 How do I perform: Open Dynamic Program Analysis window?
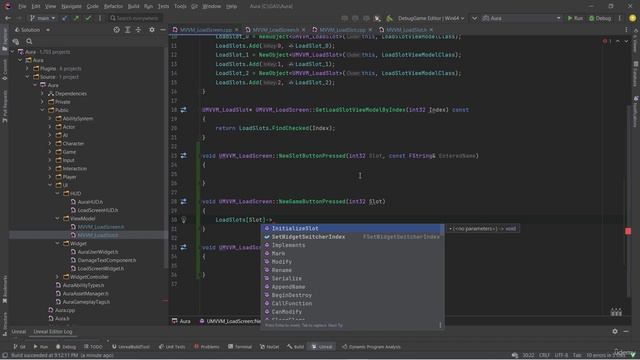[371, 347]
